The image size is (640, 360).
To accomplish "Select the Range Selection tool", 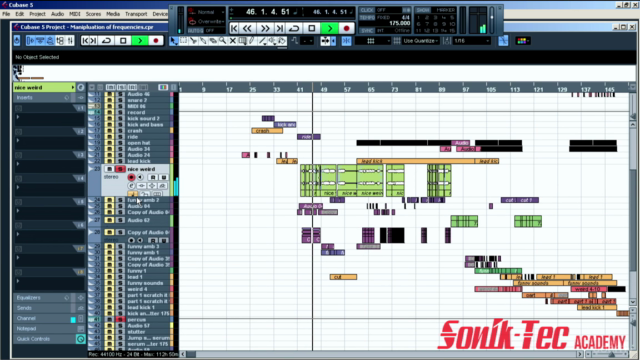I will (184, 41).
